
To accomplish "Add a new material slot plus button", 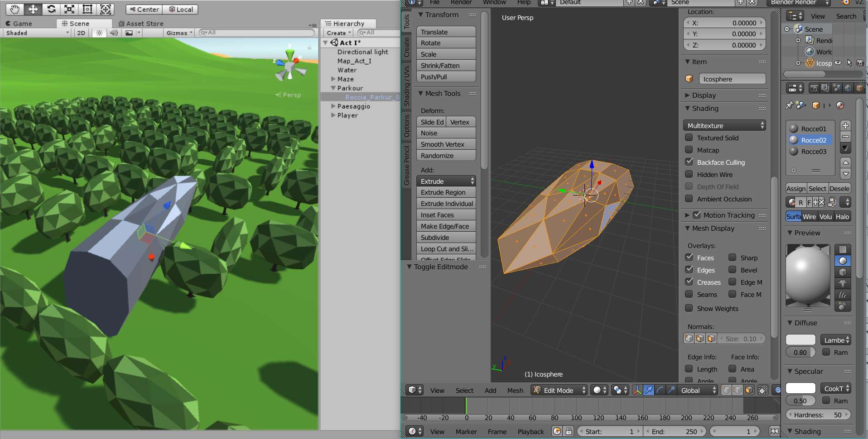I will coord(845,125).
